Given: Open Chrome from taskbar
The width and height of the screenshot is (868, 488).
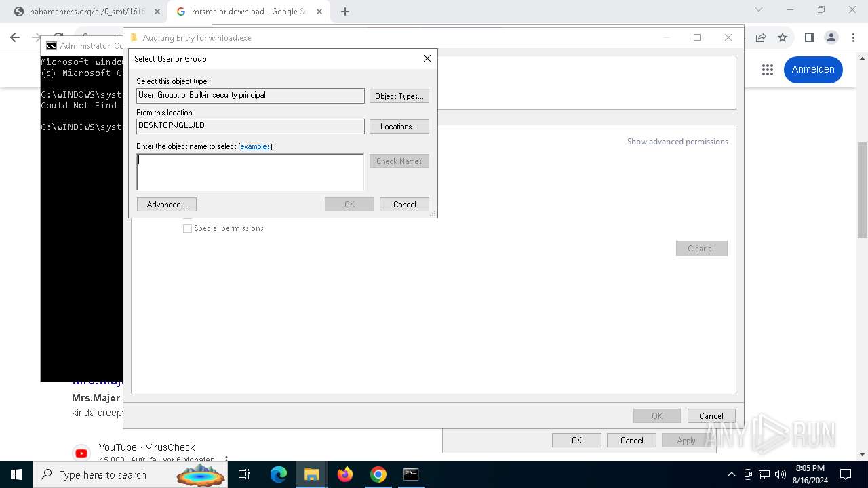Looking at the screenshot, I should point(378,474).
